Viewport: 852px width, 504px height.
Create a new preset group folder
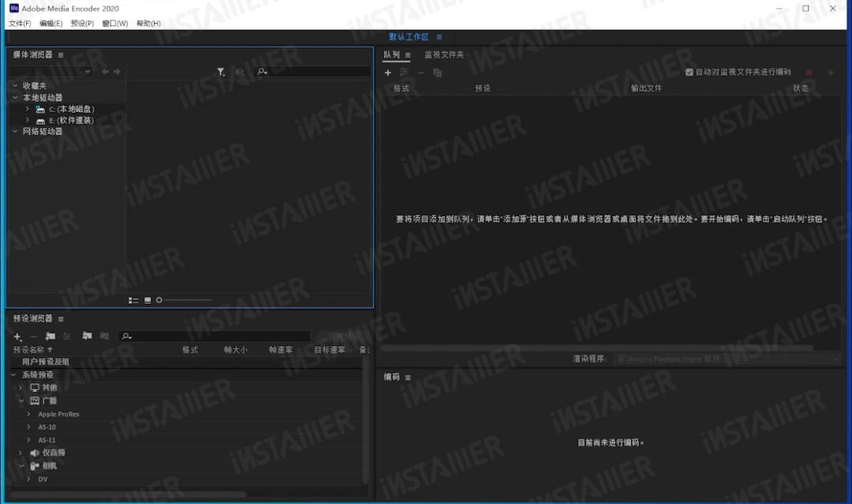point(50,337)
